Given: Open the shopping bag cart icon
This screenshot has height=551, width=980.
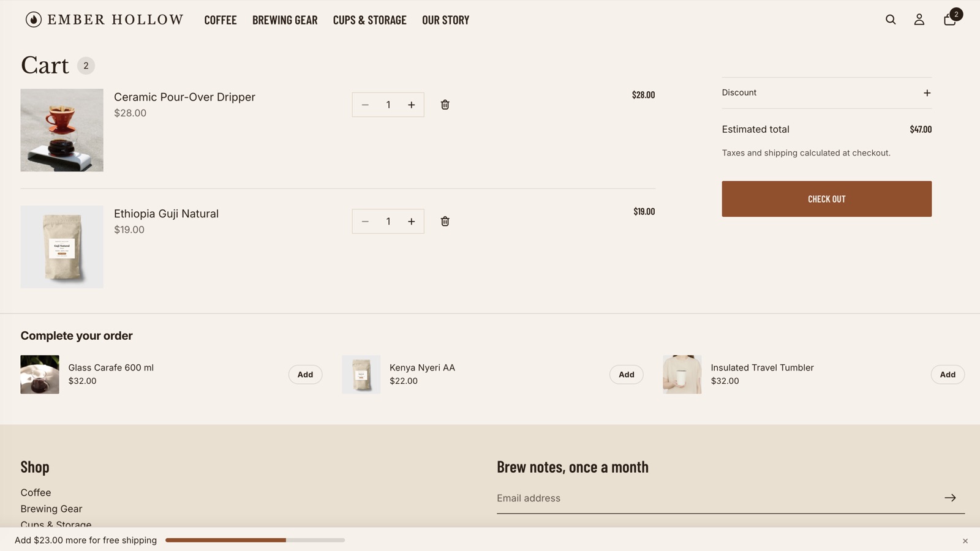Looking at the screenshot, I should (x=950, y=20).
